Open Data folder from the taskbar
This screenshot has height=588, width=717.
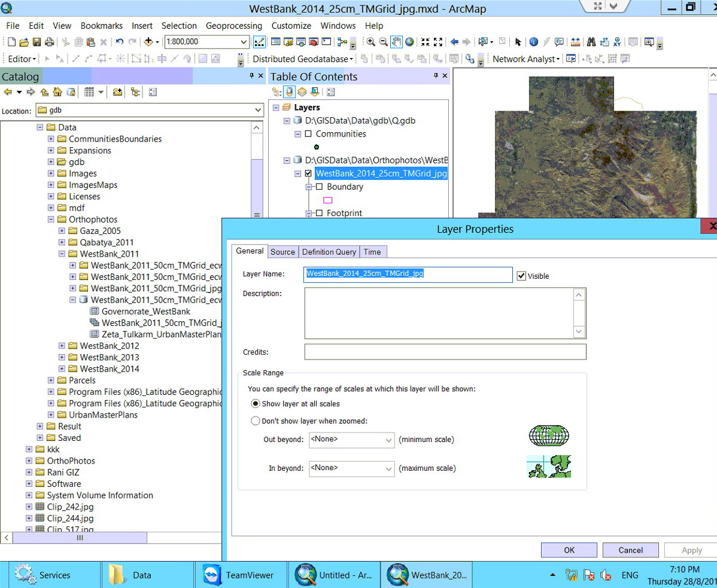(147, 575)
